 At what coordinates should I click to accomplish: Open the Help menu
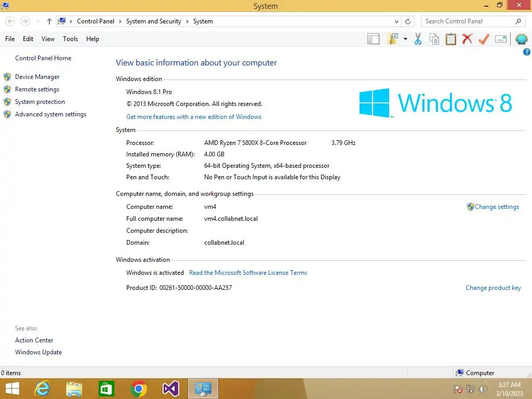[92, 38]
